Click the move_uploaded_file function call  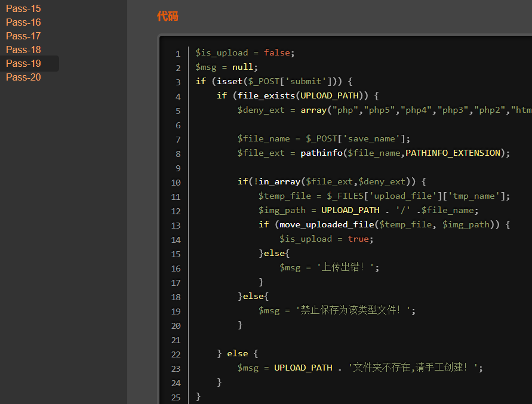click(383, 225)
